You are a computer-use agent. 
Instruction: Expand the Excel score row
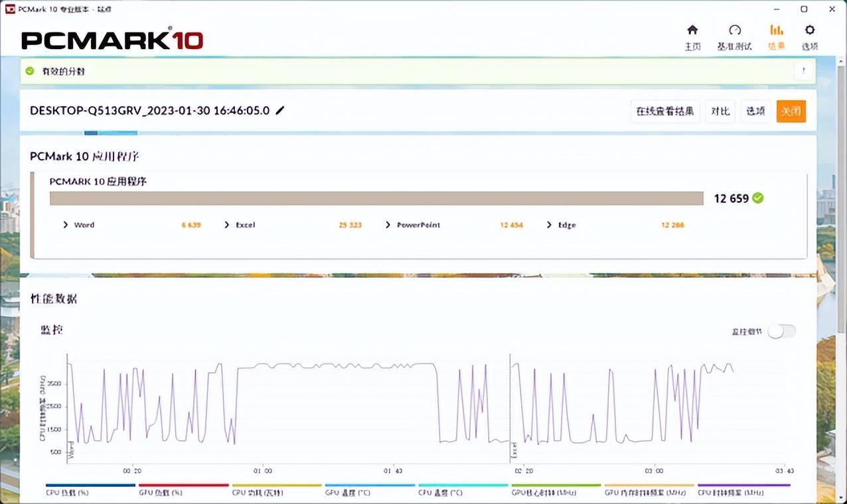click(x=227, y=225)
